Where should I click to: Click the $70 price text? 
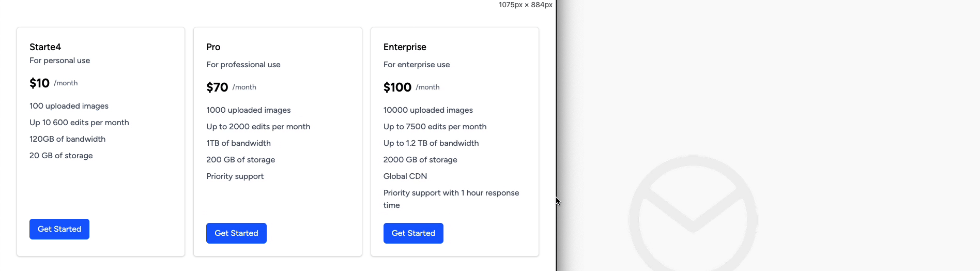(217, 87)
